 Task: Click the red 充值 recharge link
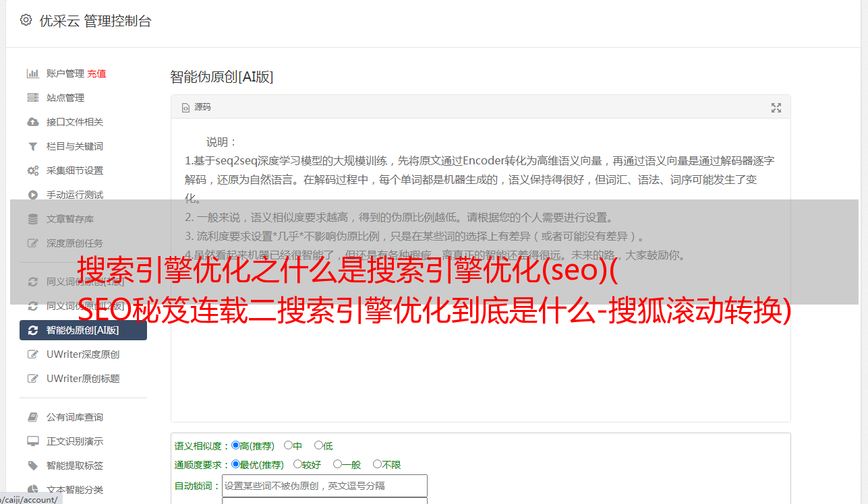(96, 73)
